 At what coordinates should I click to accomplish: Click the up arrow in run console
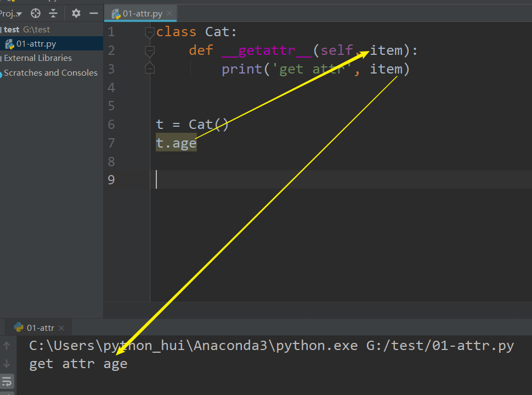[7, 346]
